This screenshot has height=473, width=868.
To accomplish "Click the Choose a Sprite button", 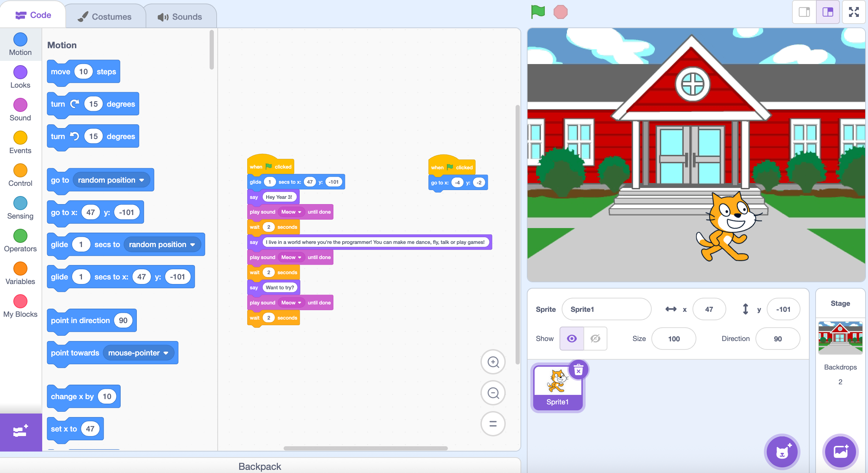I will [x=782, y=452].
